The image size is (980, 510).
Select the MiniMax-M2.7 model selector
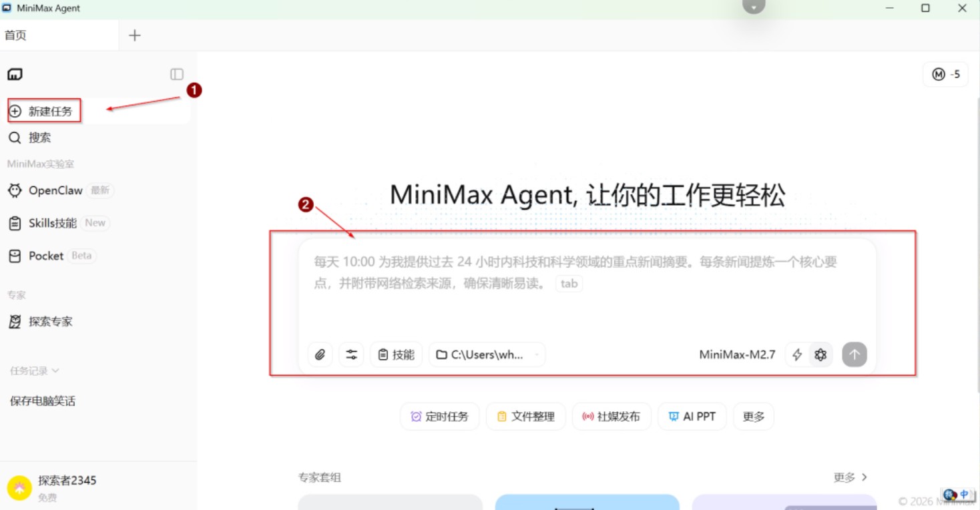pos(738,355)
